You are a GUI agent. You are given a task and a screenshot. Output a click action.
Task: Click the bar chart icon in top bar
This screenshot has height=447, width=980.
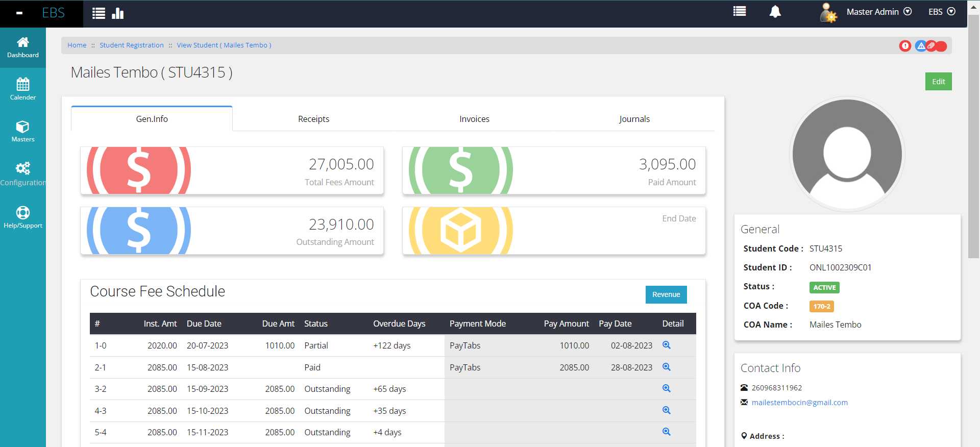(x=118, y=13)
